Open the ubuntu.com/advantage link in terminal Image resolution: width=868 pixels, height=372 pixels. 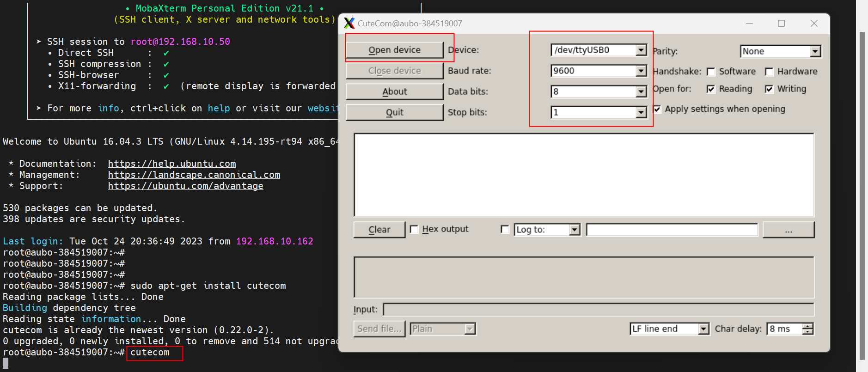186,186
